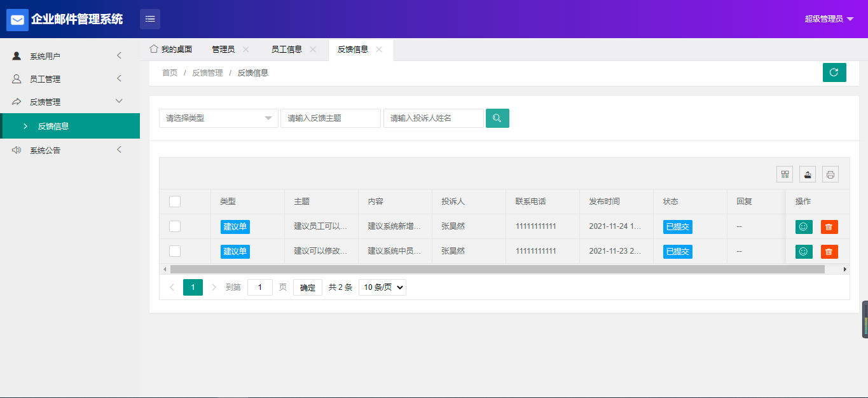Image resolution: width=868 pixels, height=398 pixels.
Task: Expand the 员工管理 menu arrow
Action: [x=119, y=79]
